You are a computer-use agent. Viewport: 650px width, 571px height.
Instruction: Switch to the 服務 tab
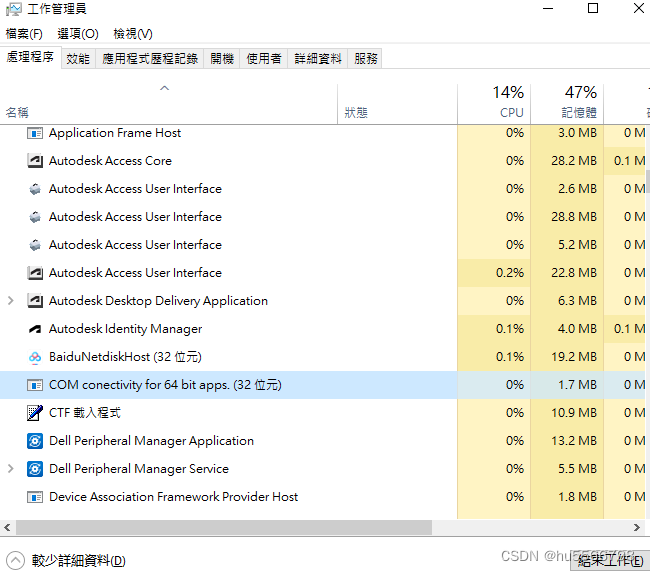point(366,58)
